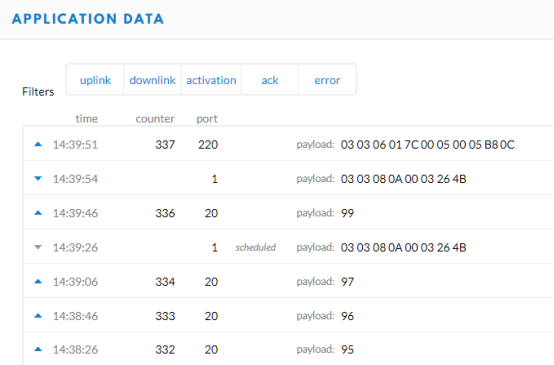Viewport: 554px width, 365px height.
Task: Click uplink arrow icon for 14:38:46 row
Action: tap(38, 316)
